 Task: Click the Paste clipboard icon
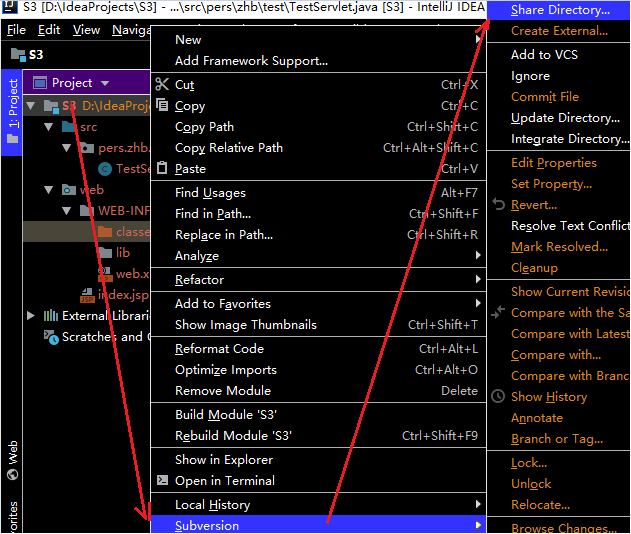tap(162, 167)
